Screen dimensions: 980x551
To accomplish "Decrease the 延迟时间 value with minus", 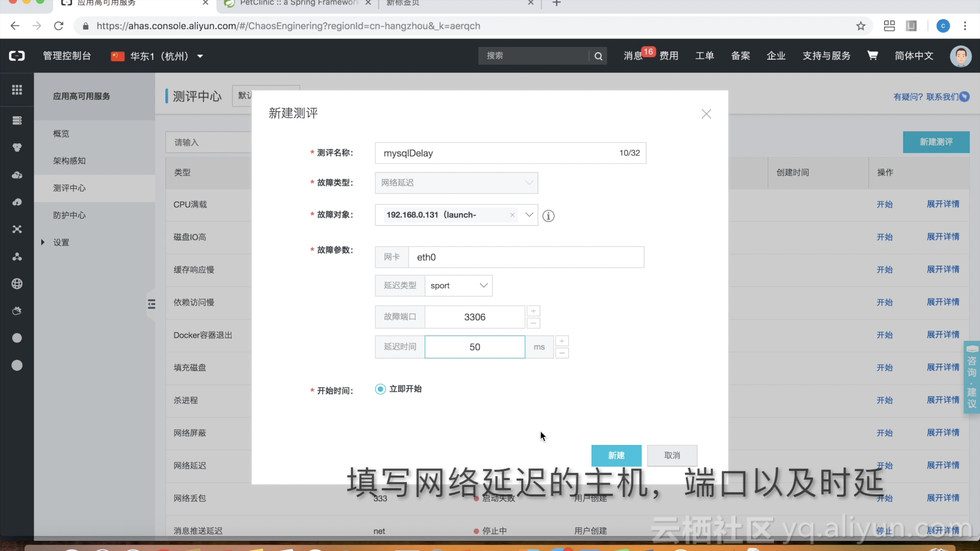I will pyautogui.click(x=562, y=353).
